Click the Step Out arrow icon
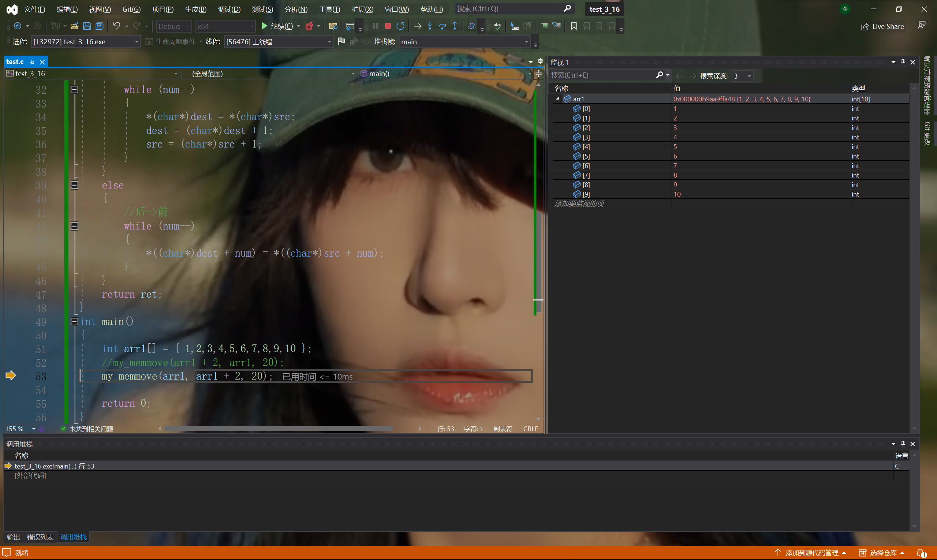This screenshot has width=937, height=560. tap(455, 26)
